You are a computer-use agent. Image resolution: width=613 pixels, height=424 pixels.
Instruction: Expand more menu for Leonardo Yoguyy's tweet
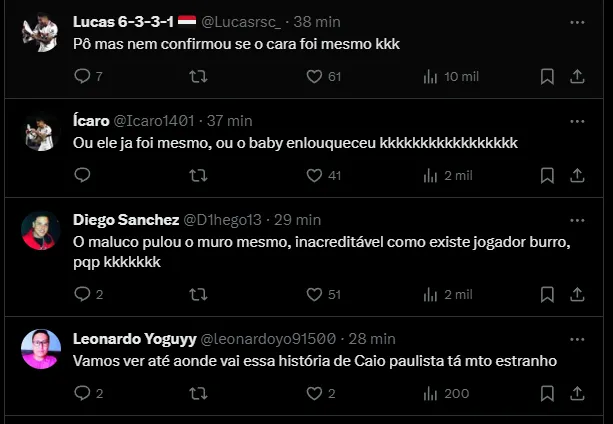click(577, 338)
